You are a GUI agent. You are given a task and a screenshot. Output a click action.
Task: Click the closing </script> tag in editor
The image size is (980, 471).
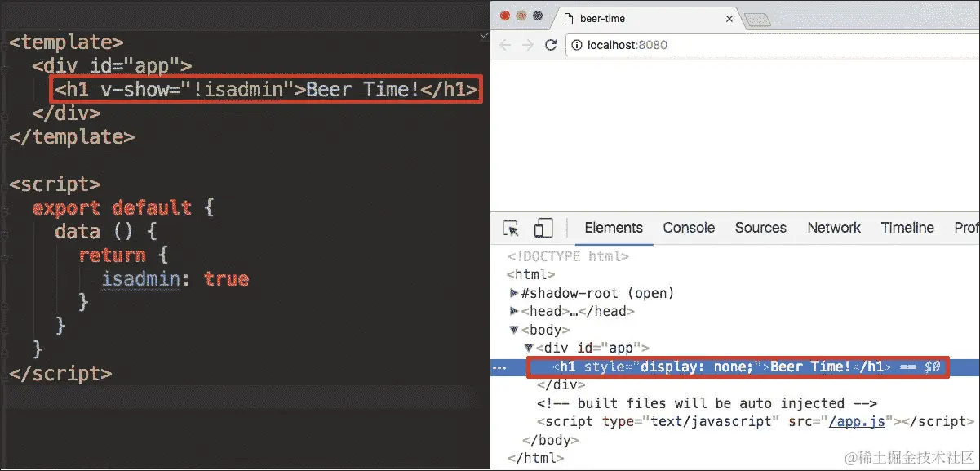click(x=60, y=374)
